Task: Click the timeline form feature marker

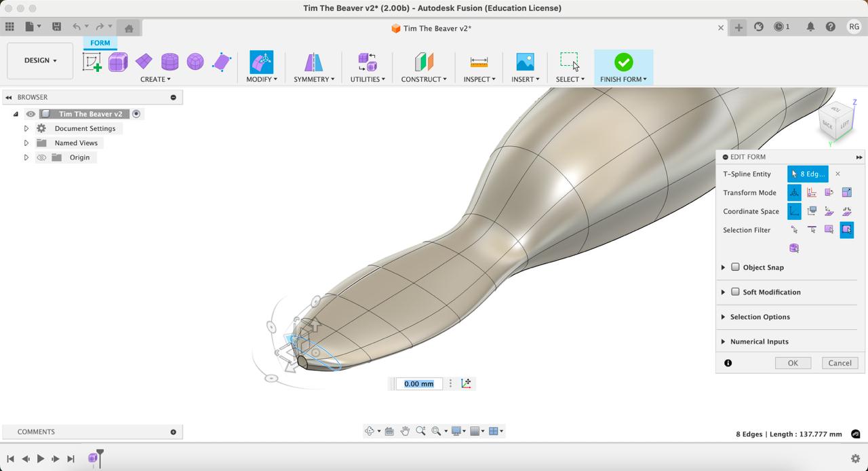Action: coord(93,458)
